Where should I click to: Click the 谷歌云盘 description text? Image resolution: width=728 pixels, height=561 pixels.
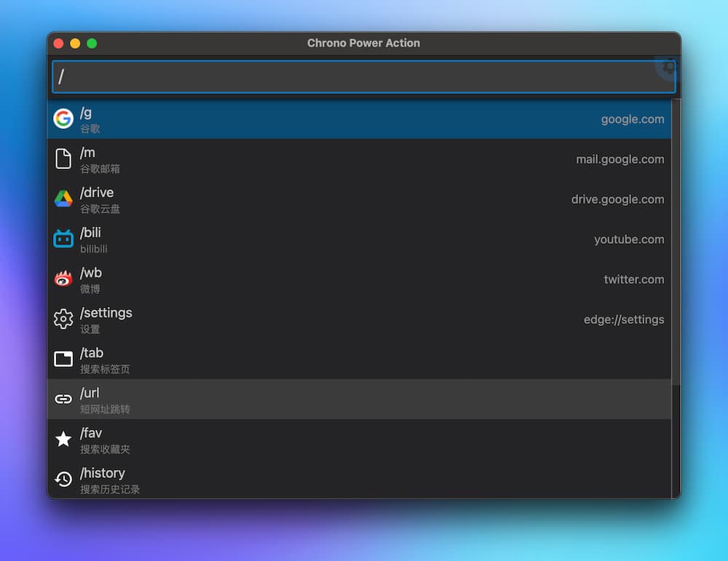(x=100, y=209)
